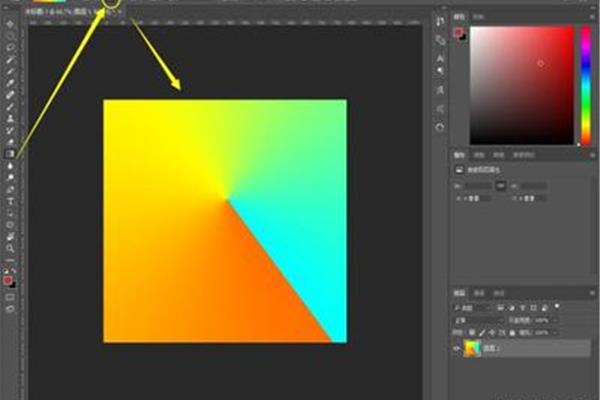Open the layer blend mode dropdown
600x400 pixels.
(x=478, y=320)
